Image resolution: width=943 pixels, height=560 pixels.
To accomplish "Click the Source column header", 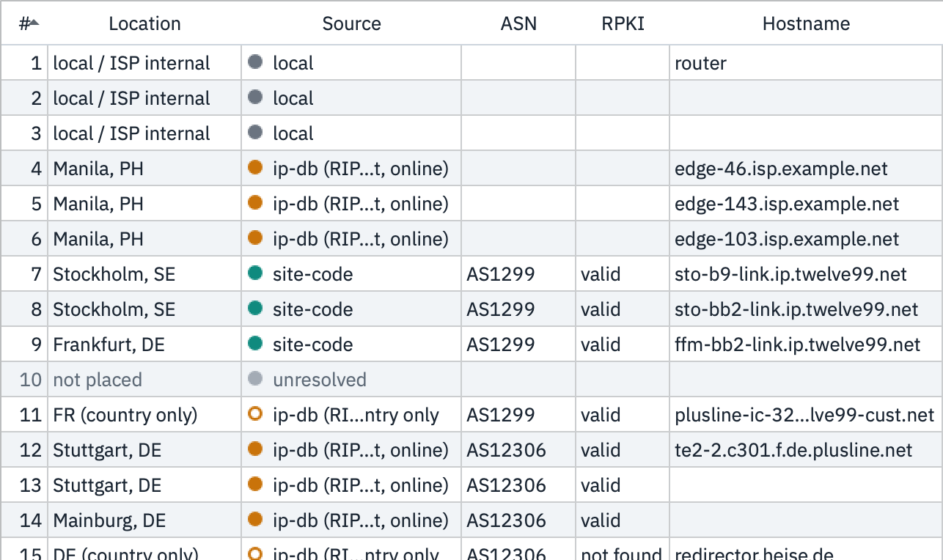I will tap(351, 23).
